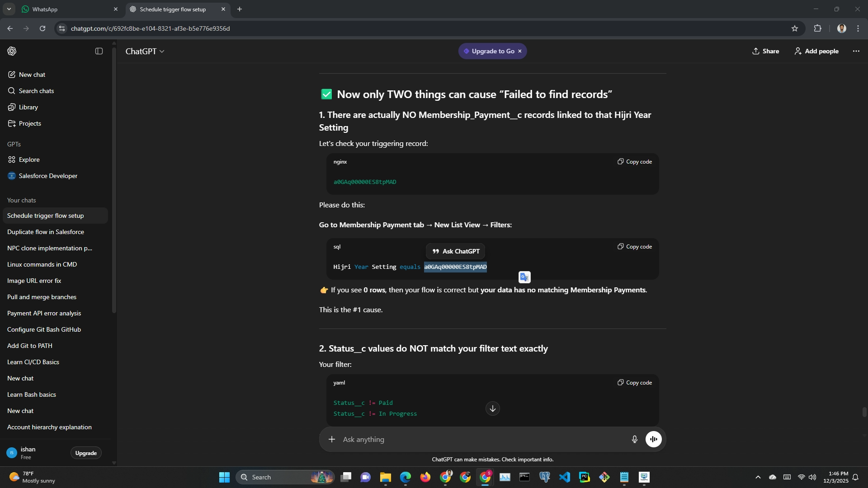Image resolution: width=868 pixels, height=488 pixels.
Task: Dismiss the Upgrade to Go banner
Action: (x=520, y=51)
